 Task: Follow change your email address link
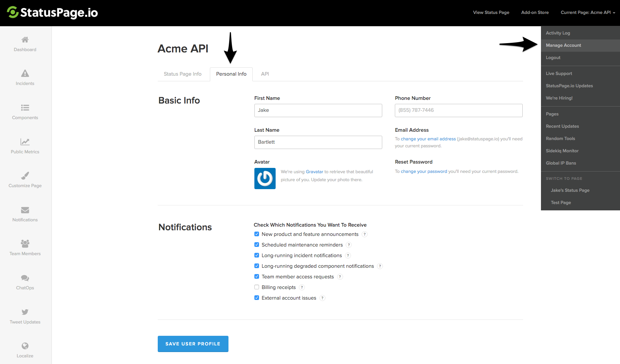pos(428,139)
